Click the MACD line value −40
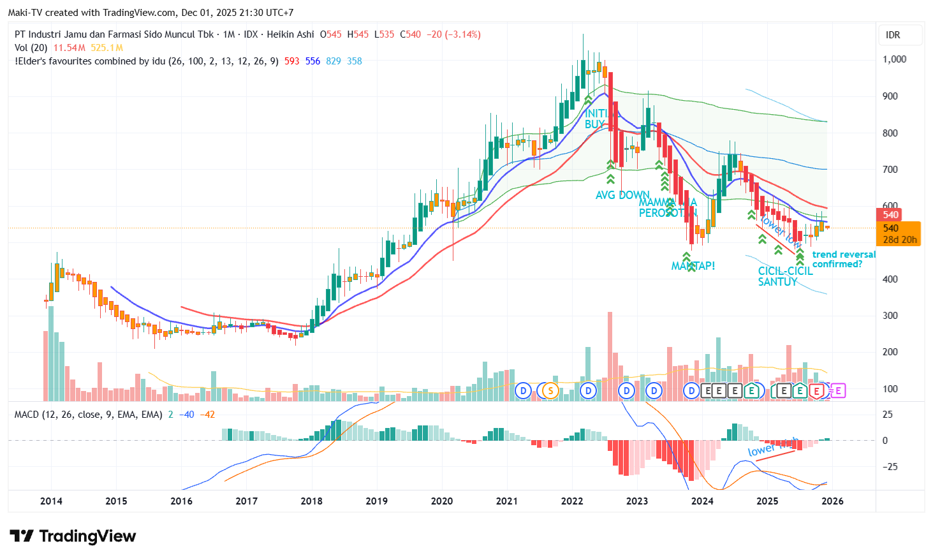The height and width of the screenshot is (560, 933). [187, 415]
